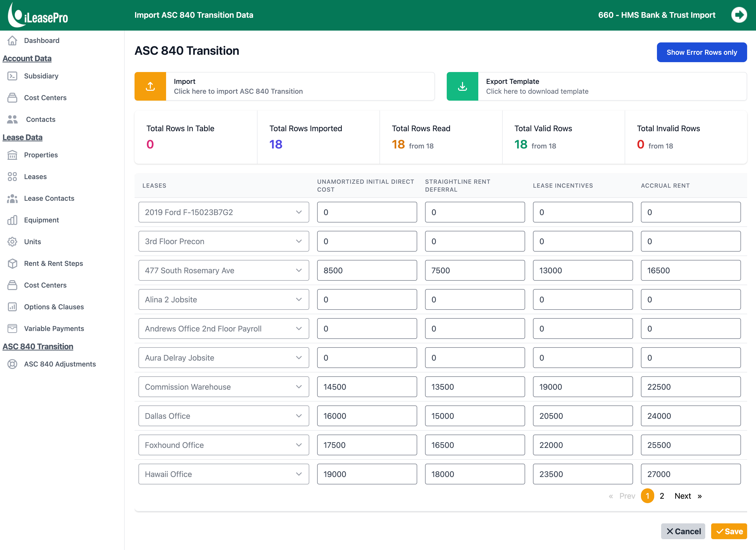Click the Lease Incentives field showing 20500

(x=583, y=416)
